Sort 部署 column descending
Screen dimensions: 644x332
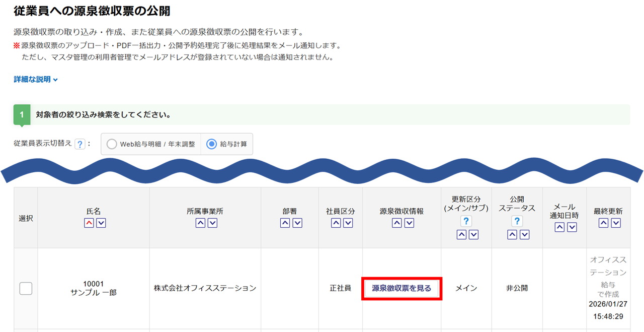(x=297, y=223)
